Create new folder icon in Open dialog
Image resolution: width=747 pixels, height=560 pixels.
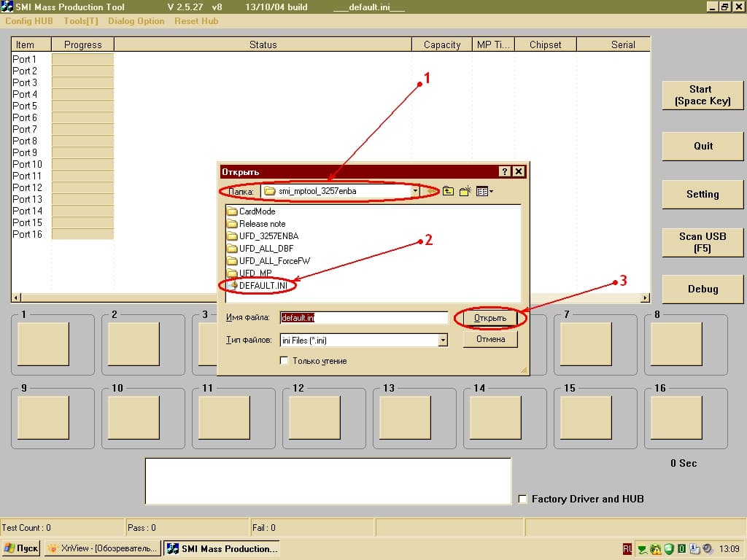(x=465, y=192)
